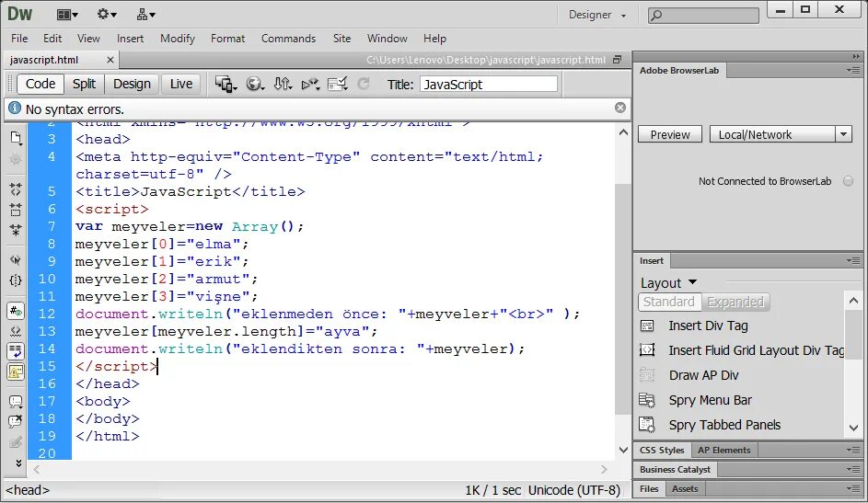The image size is (868, 503).
Task: Toggle Highlight Invalid Code
Action: point(16,331)
